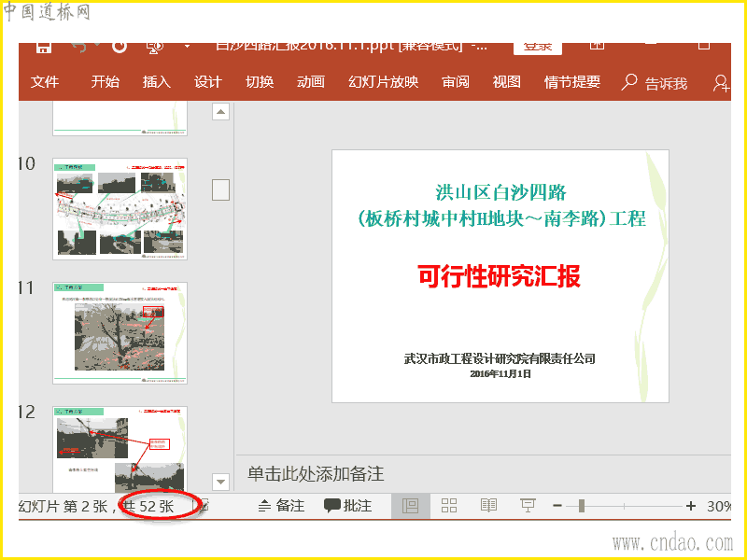The height and width of the screenshot is (560, 747).
Task: Open the 审阅 ribbon tab
Action: [456, 82]
